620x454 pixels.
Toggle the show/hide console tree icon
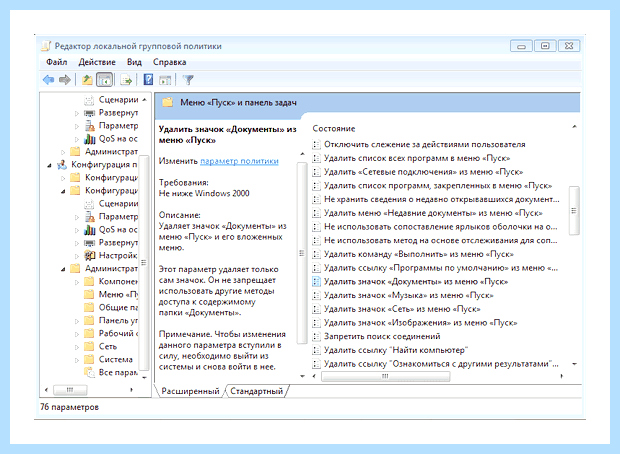[104, 80]
